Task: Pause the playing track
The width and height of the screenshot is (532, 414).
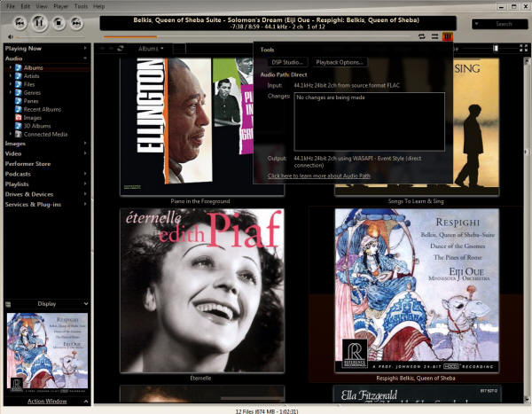Action: [x=39, y=23]
